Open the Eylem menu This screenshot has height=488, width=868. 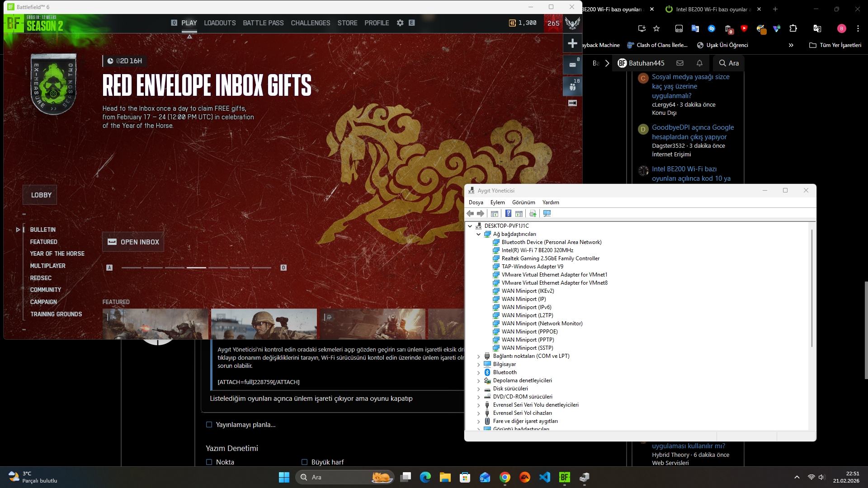click(x=497, y=202)
